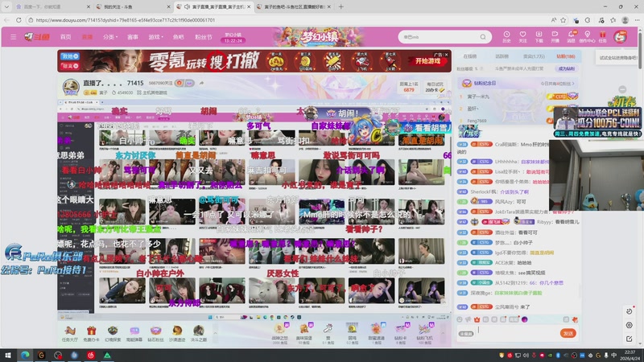Switch to the 在线榜 online rank tab
The image size is (644, 362).
pyautogui.click(x=470, y=56)
